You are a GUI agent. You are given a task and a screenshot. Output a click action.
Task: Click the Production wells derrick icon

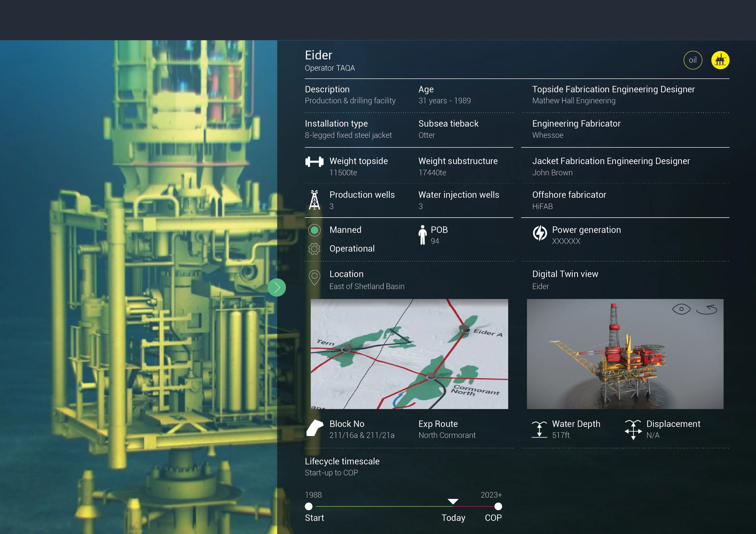(x=314, y=200)
